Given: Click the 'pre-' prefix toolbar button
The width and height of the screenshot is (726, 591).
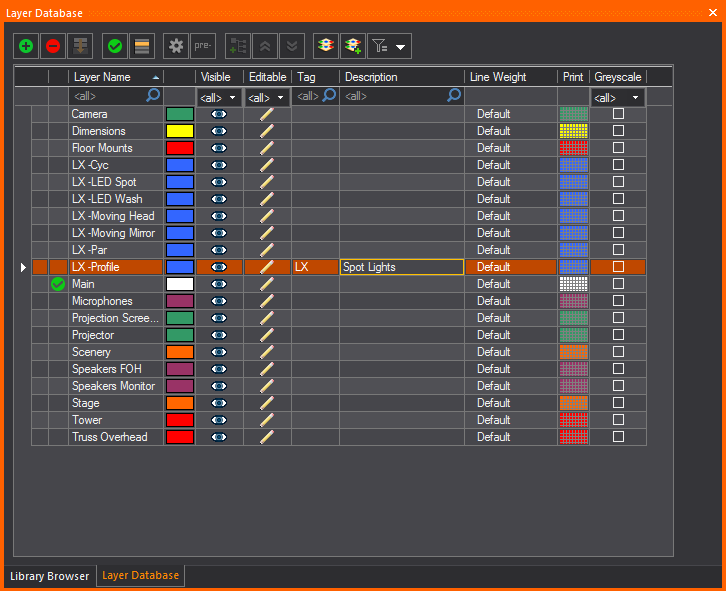Looking at the screenshot, I should tap(203, 46).
